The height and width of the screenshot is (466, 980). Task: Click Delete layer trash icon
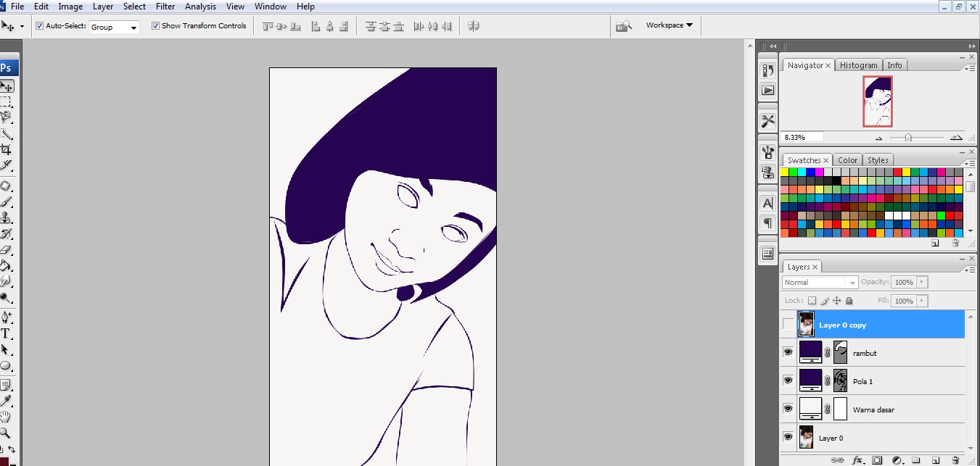coord(955,459)
